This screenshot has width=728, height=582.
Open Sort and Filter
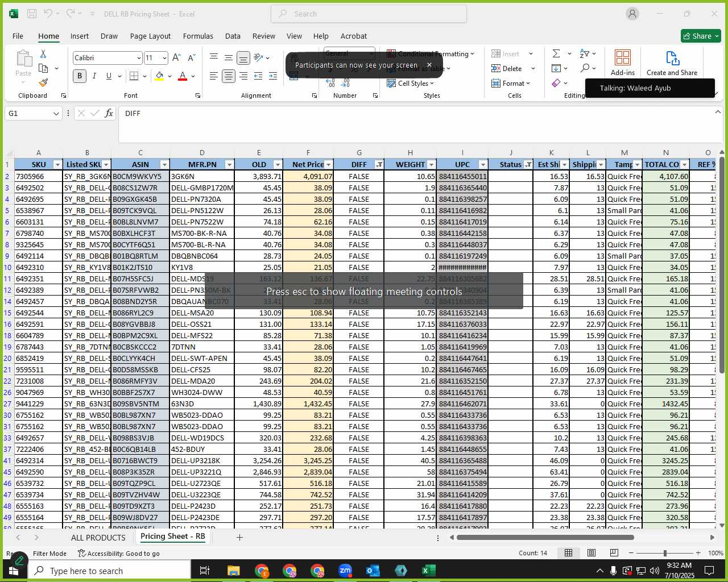585,53
